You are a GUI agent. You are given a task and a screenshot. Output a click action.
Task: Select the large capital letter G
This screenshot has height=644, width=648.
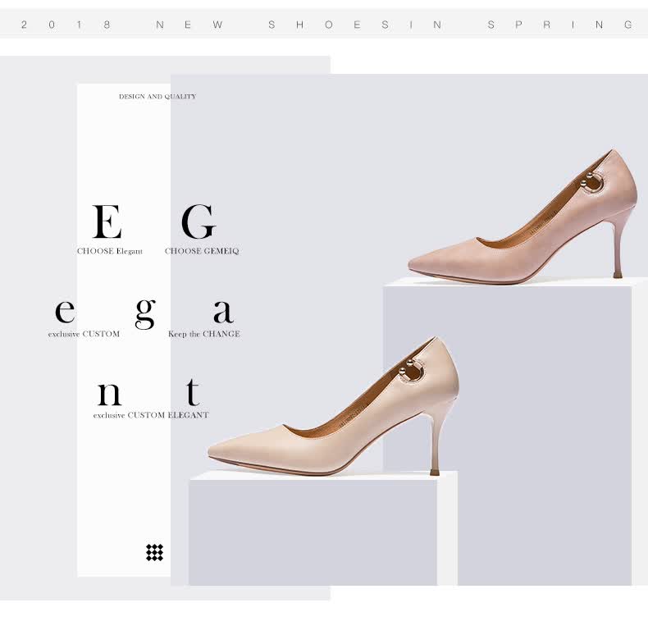pyautogui.click(x=199, y=222)
